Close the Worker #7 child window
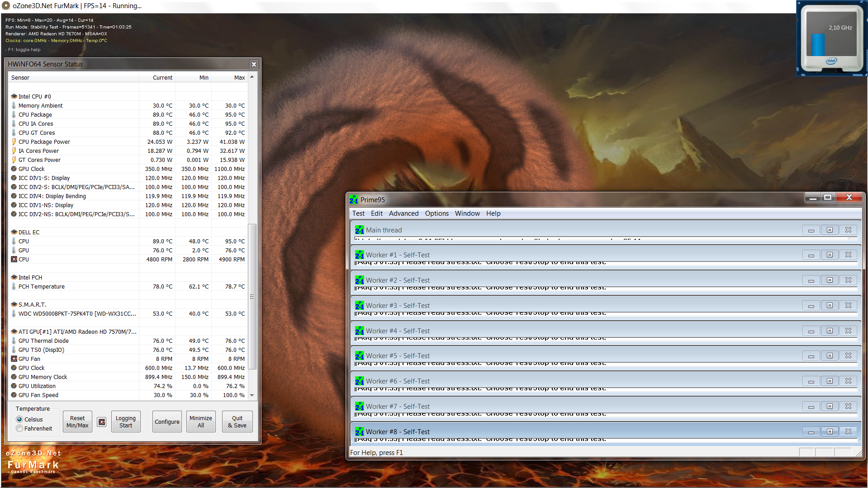 tap(848, 406)
